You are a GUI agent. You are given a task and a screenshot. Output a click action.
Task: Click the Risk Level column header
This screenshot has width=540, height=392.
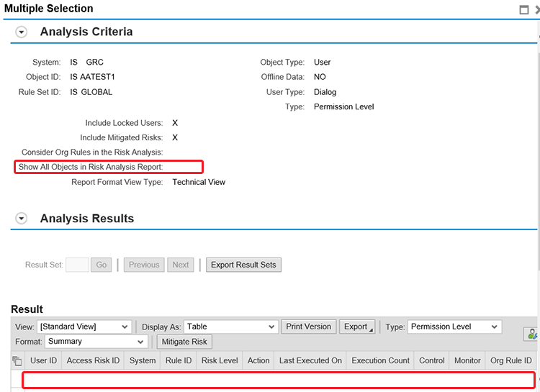click(x=220, y=361)
